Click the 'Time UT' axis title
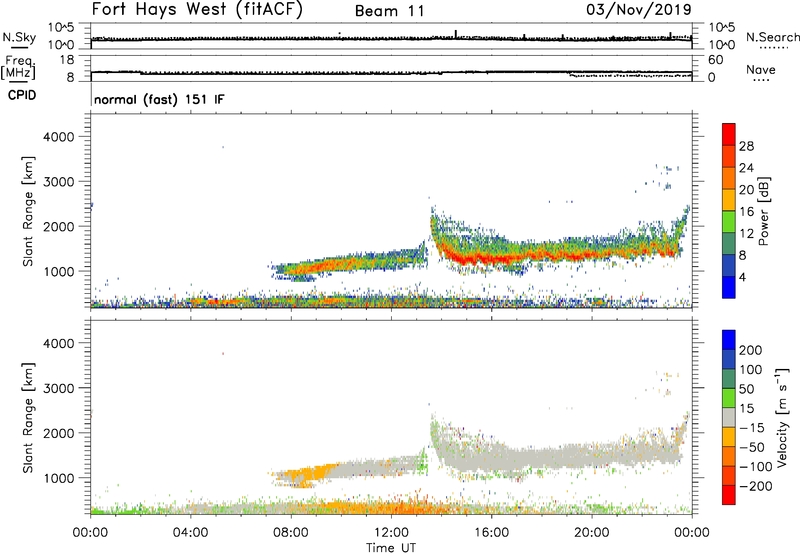800x554 pixels. click(391, 548)
